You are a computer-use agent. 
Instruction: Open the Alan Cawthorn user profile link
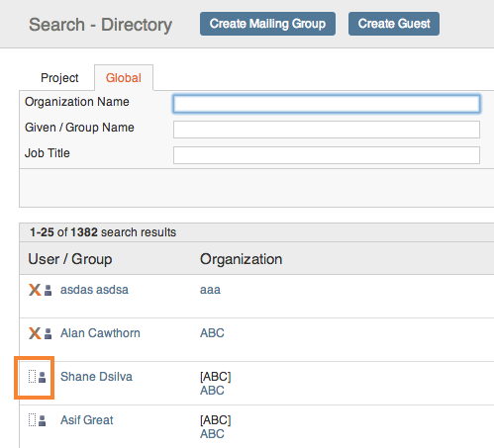(100, 333)
